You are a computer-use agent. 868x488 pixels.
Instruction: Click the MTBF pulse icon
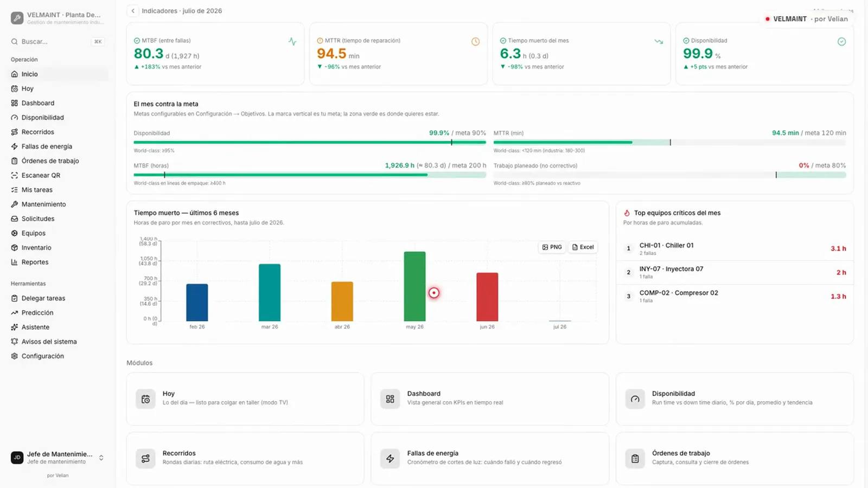pos(292,42)
